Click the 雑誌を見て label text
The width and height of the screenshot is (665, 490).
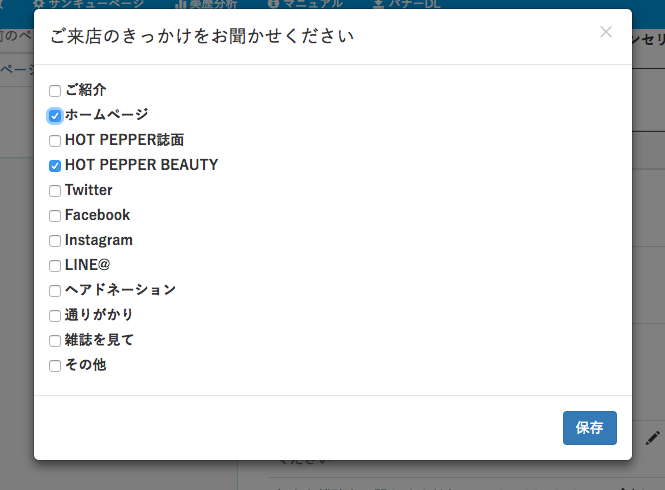point(99,340)
